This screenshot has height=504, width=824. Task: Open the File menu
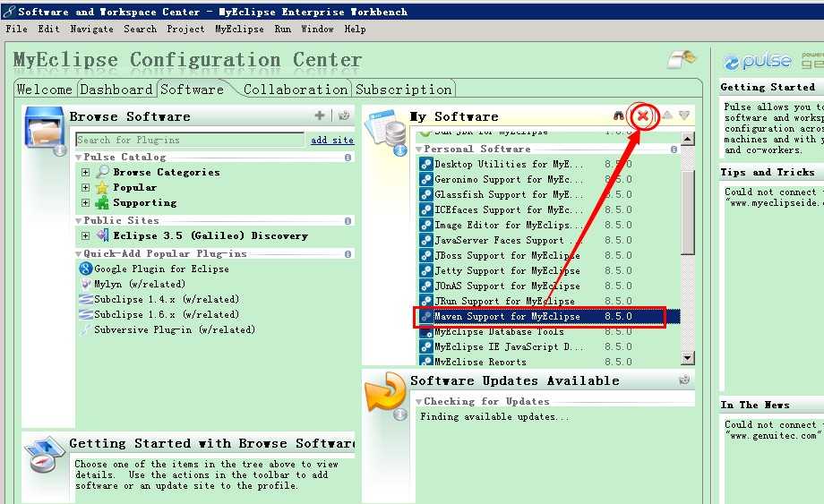pos(16,29)
